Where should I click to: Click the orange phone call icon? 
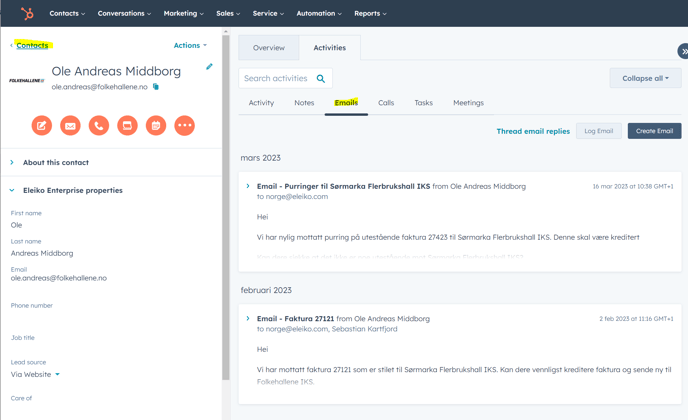click(x=99, y=125)
